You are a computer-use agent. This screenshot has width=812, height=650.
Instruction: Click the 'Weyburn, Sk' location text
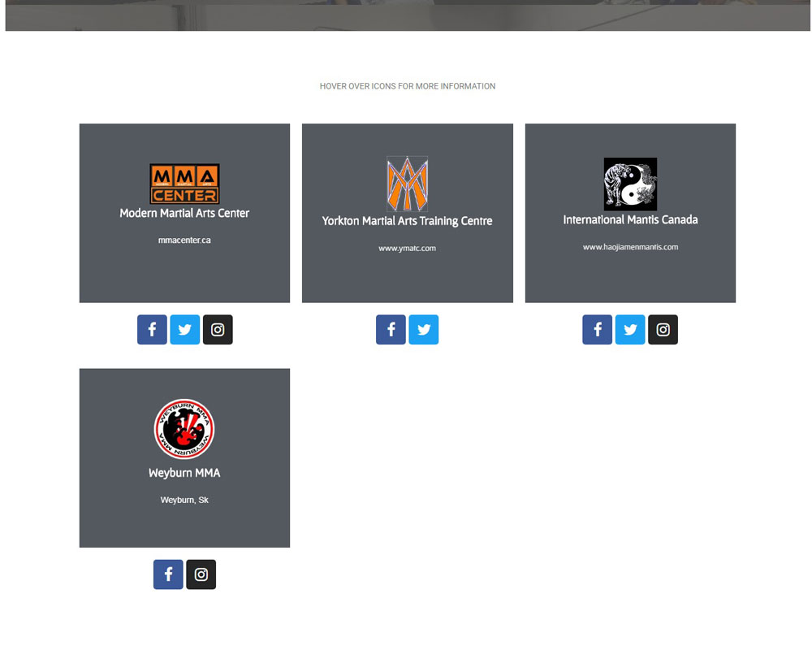(x=184, y=500)
